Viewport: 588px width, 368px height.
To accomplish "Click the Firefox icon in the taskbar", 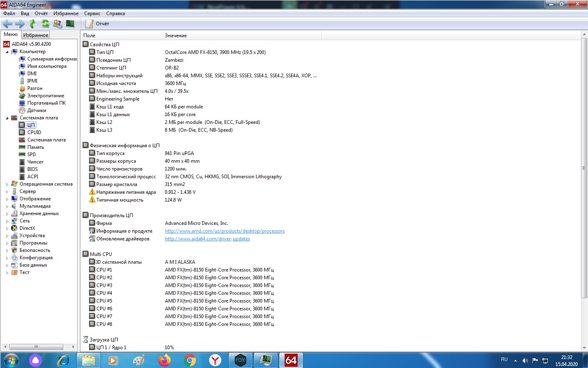I will point(165,360).
